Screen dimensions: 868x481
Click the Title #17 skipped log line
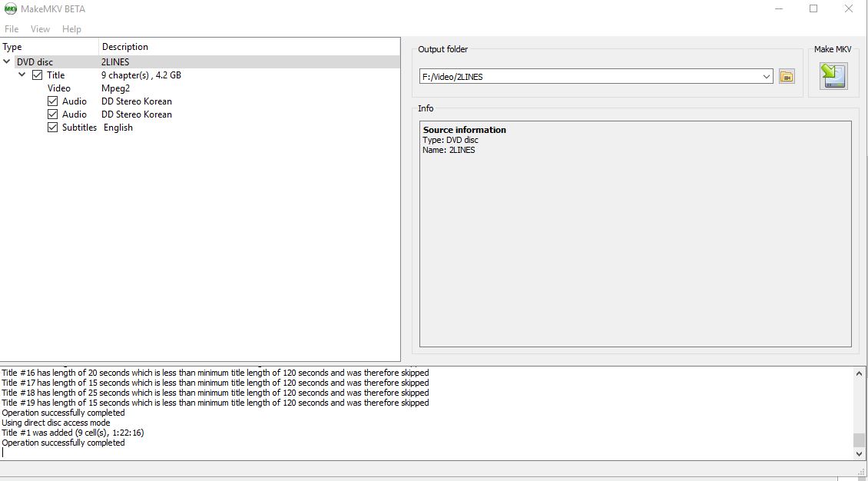click(x=215, y=383)
